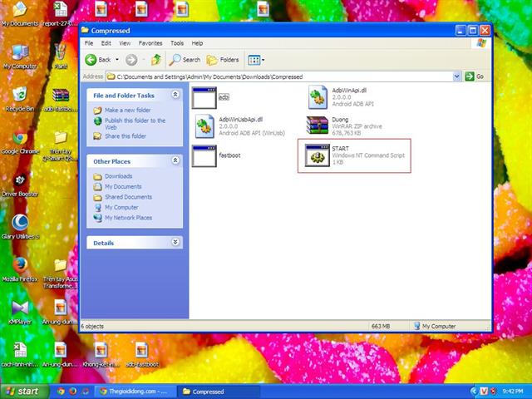Image resolution: width=532 pixels, height=399 pixels.
Task: Click the 6 objects status text
Action: coord(92,326)
